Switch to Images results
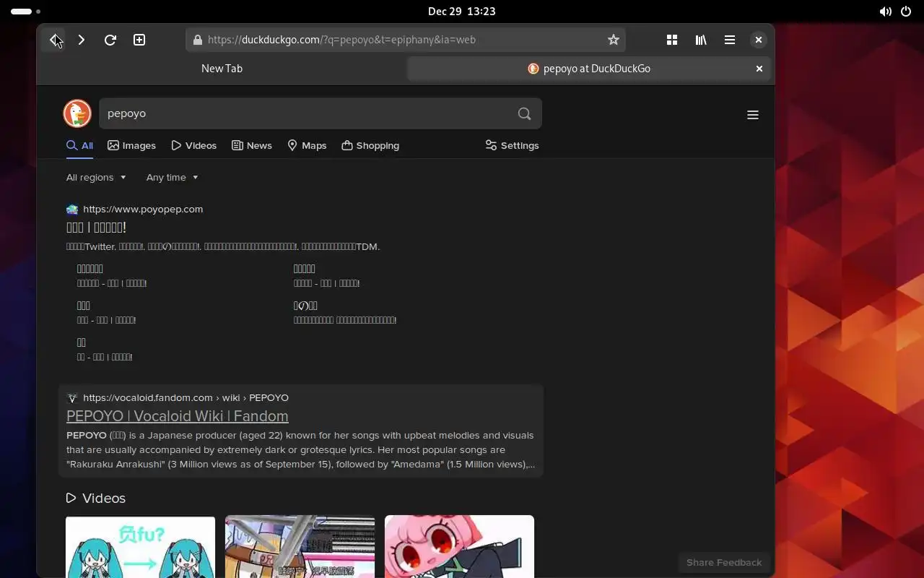 131,145
